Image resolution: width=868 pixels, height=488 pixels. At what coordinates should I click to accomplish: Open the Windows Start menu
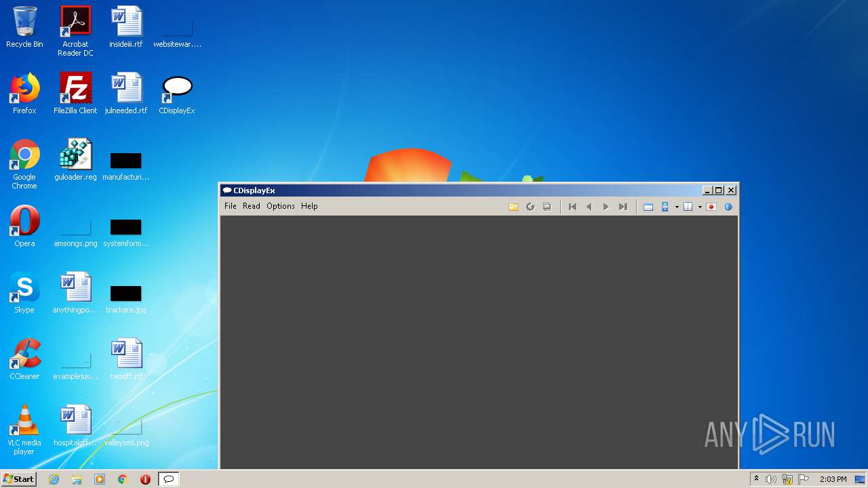pyautogui.click(x=18, y=479)
